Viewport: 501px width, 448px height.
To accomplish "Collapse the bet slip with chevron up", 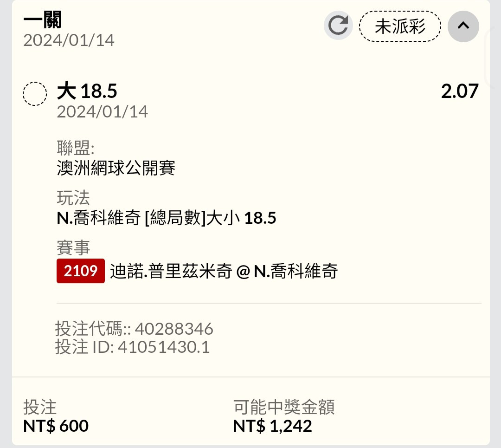I will [463, 26].
